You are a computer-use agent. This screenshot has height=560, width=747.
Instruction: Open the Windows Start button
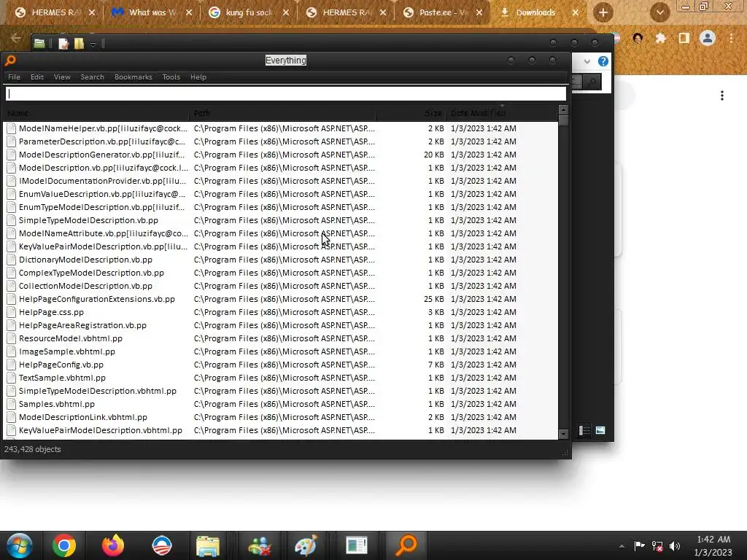(19, 545)
